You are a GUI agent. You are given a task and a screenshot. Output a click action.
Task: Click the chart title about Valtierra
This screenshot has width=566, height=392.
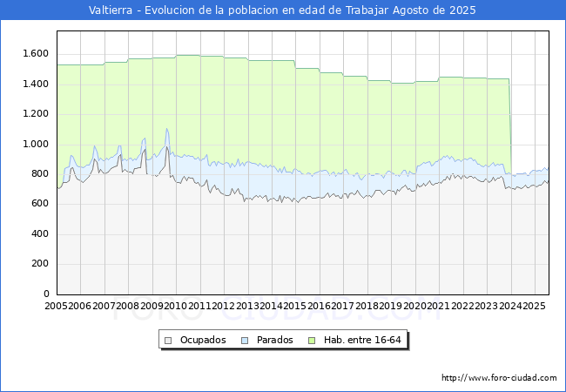pyautogui.click(x=283, y=10)
